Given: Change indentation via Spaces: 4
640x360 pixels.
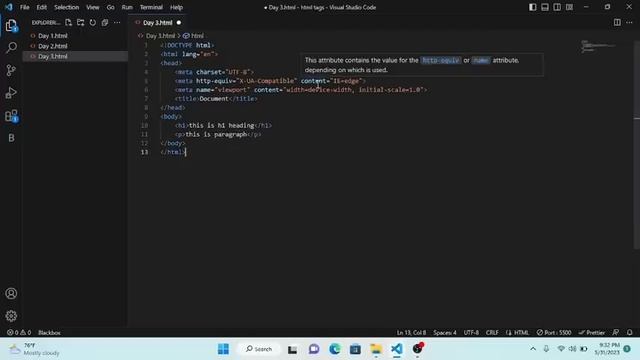Looking at the screenshot, I should coord(444,333).
